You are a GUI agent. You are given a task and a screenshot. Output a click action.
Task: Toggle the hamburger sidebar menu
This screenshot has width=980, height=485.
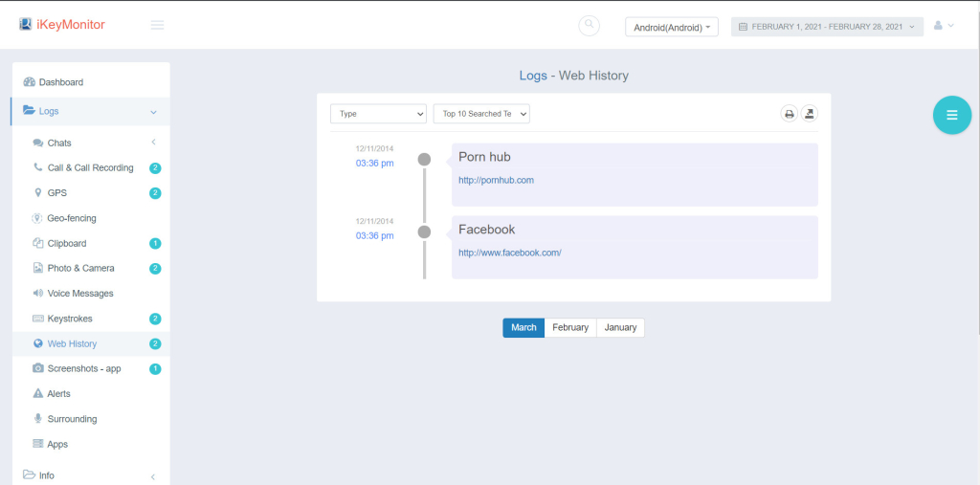pyautogui.click(x=158, y=25)
